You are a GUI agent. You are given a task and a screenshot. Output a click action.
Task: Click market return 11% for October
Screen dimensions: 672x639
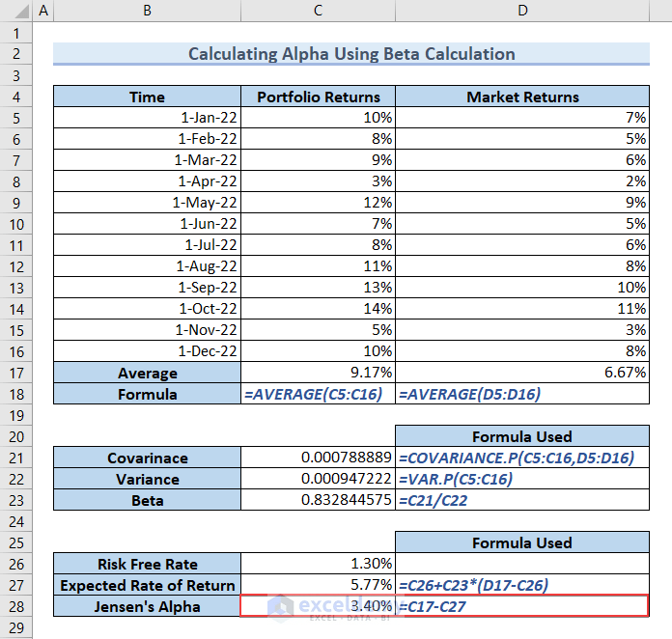pos(522,309)
